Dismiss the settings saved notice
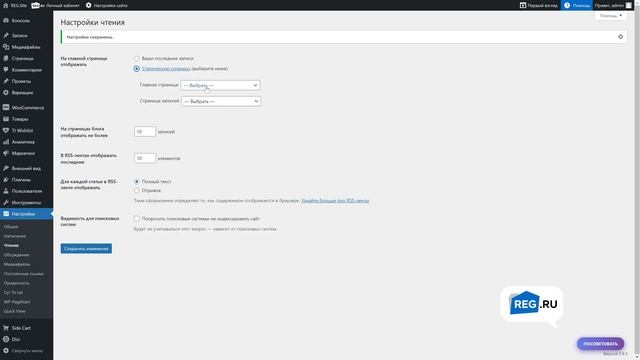The image size is (640, 360). coord(620,37)
